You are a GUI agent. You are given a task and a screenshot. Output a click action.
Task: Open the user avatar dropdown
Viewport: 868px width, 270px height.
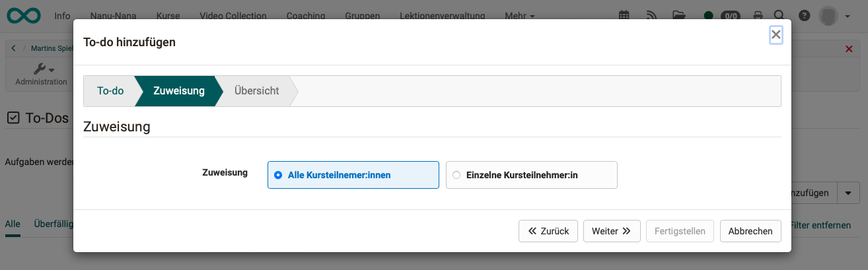pos(834,15)
